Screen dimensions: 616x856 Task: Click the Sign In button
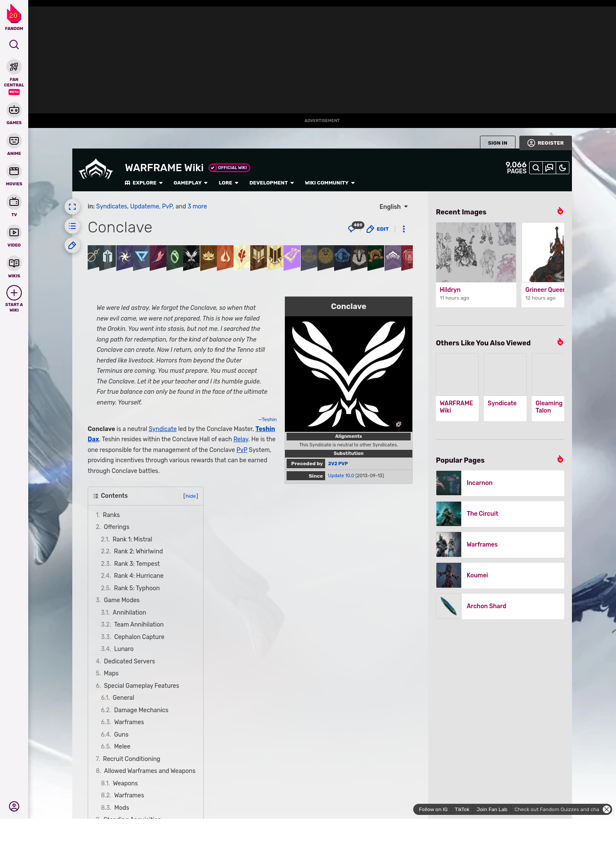498,143
